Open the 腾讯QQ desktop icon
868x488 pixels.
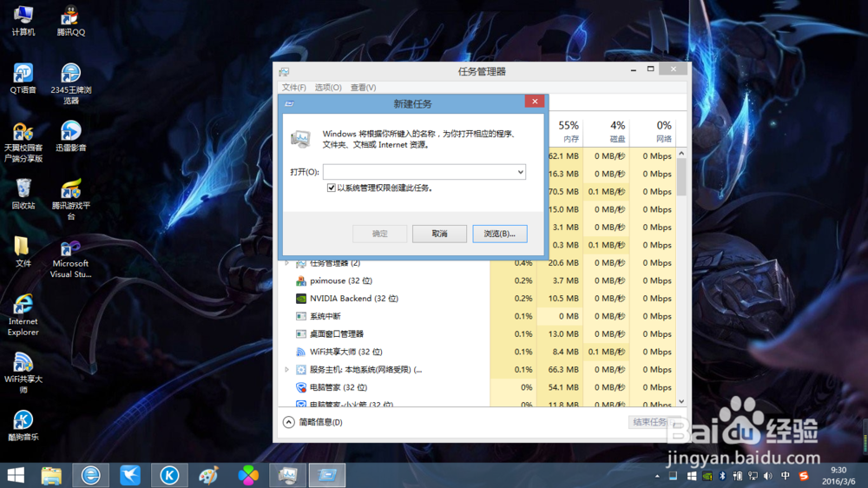point(70,21)
